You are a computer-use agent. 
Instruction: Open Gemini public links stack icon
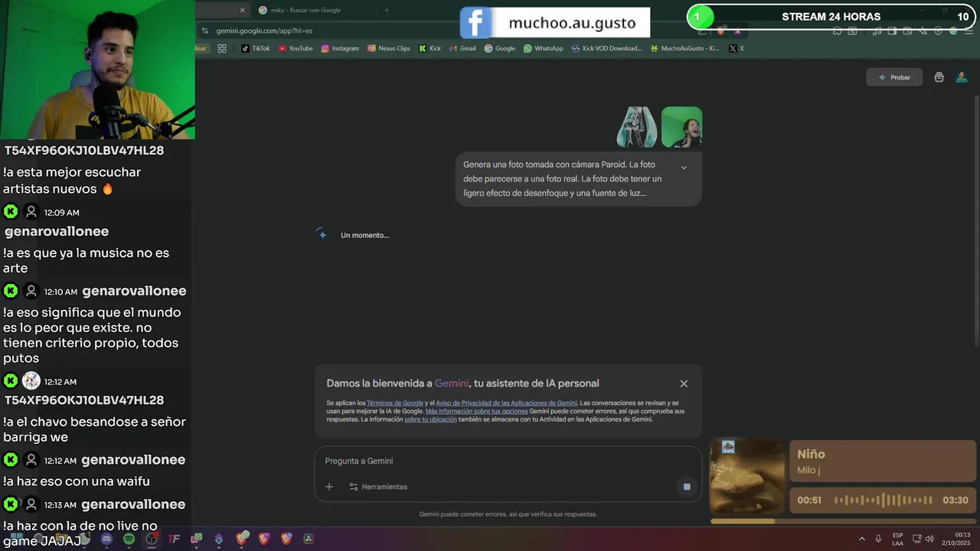pos(939,77)
